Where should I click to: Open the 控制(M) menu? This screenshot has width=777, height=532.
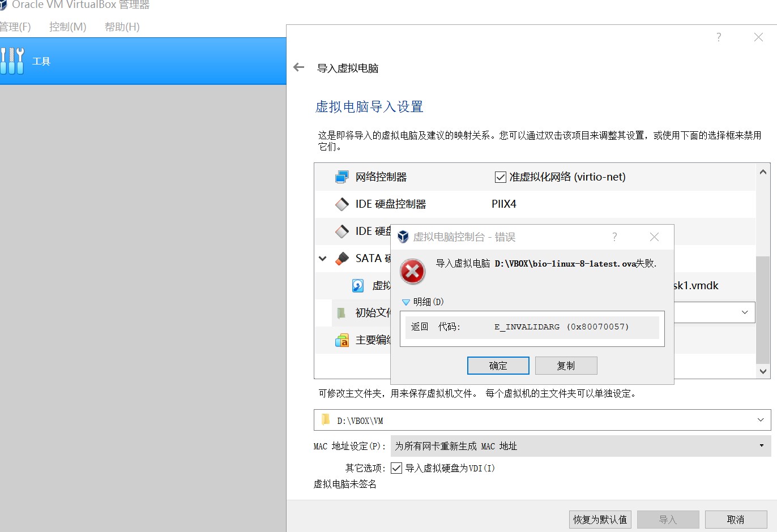pos(67,27)
